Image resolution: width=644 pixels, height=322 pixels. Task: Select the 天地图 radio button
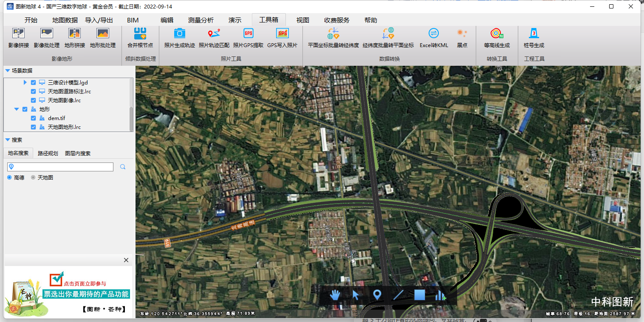[33, 178]
